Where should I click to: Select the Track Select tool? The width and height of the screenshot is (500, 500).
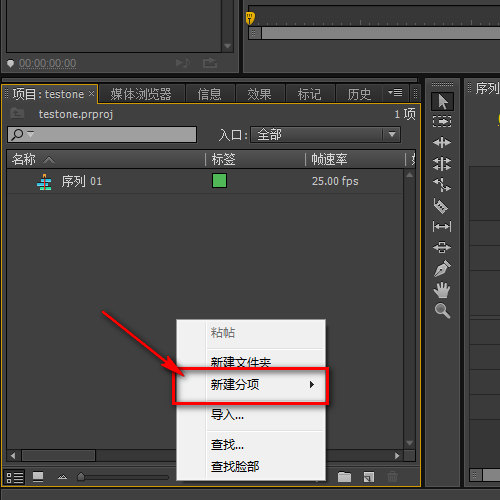point(442,122)
